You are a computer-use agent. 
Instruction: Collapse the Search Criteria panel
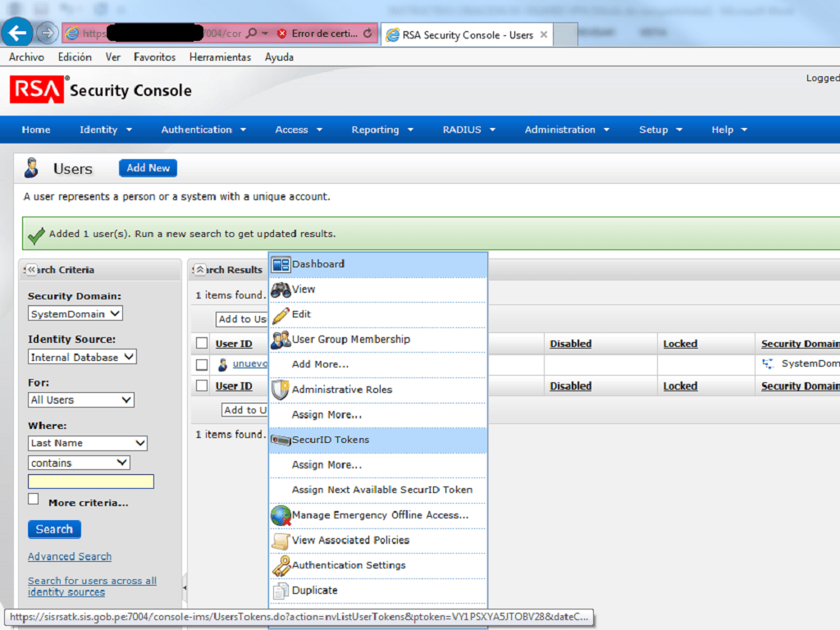coord(31,270)
